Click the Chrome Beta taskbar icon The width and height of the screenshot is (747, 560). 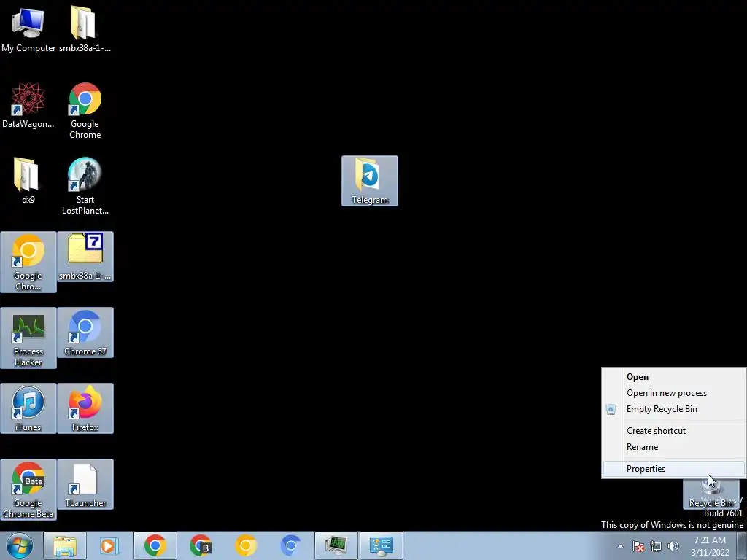tap(200, 545)
